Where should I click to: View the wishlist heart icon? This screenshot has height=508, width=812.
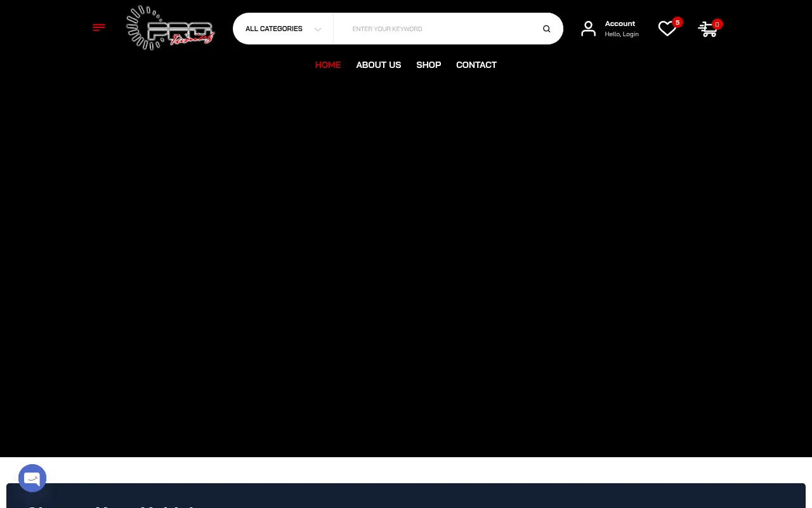coord(667,29)
